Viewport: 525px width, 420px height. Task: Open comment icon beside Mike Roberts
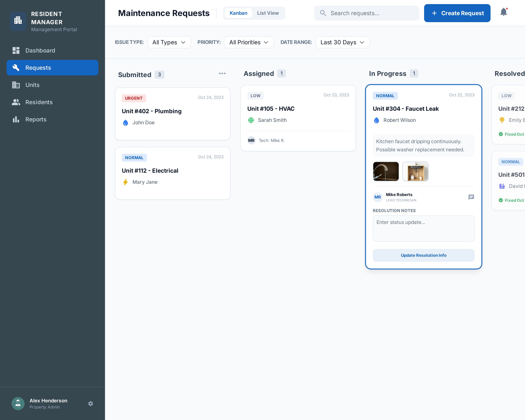coord(471,197)
